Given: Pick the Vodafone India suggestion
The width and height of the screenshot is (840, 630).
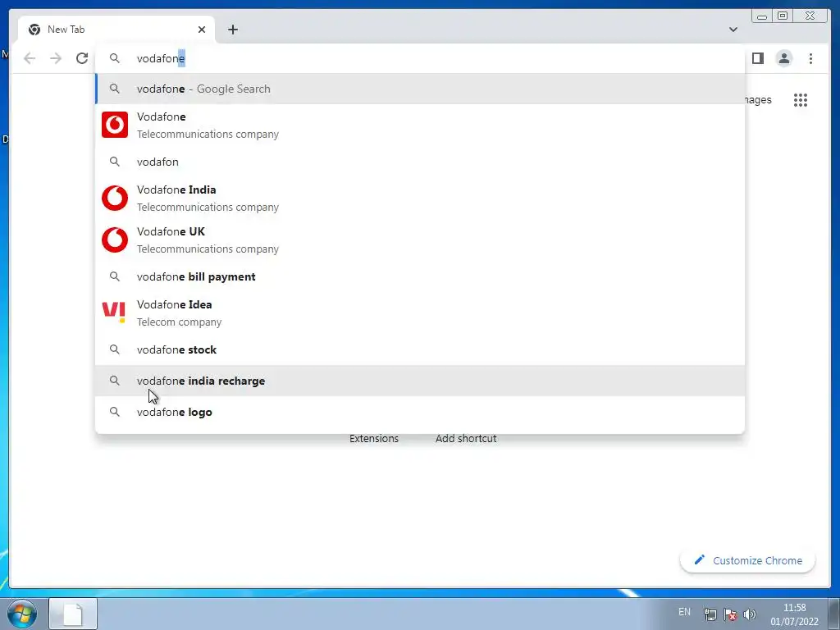Looking at the screenshot, I should 420,199.
